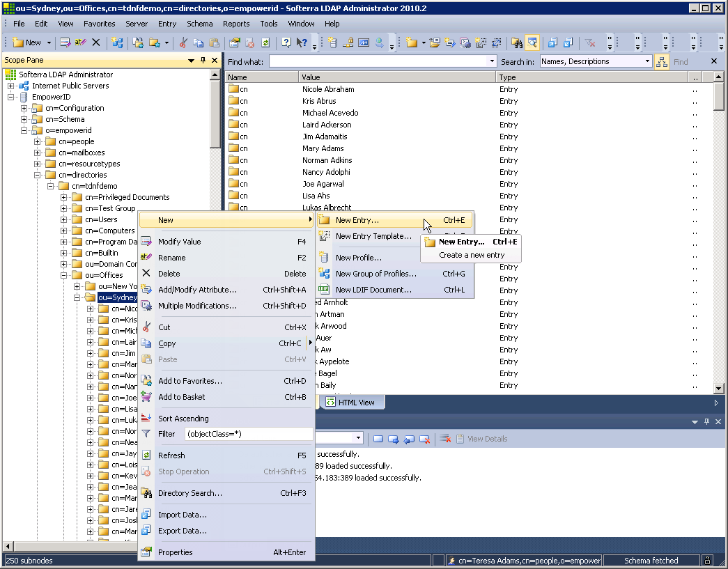Click the Rename icon in the toolbar
The height and width of the screenshot is (569, 728).
[80, 42]
